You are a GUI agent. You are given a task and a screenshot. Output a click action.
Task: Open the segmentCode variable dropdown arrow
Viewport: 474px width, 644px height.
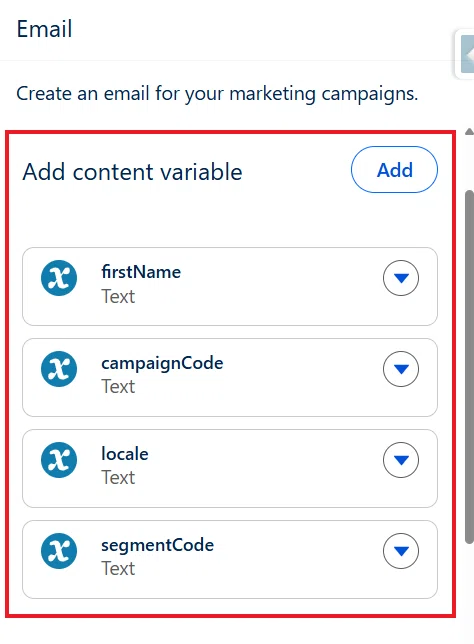click(401, 551)
